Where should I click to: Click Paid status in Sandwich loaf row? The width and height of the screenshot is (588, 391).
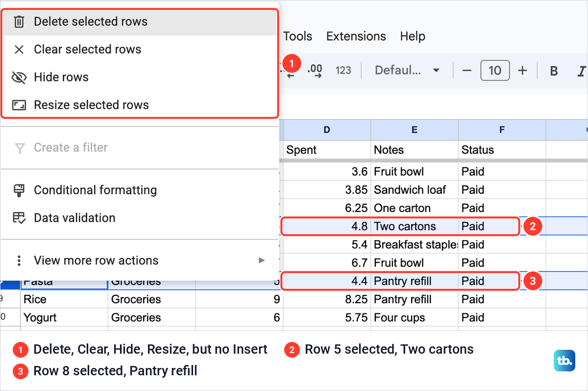502,190
